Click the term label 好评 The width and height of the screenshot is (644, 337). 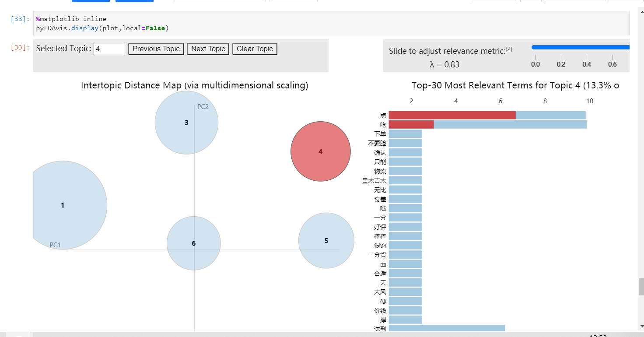(x=380, y=227)
